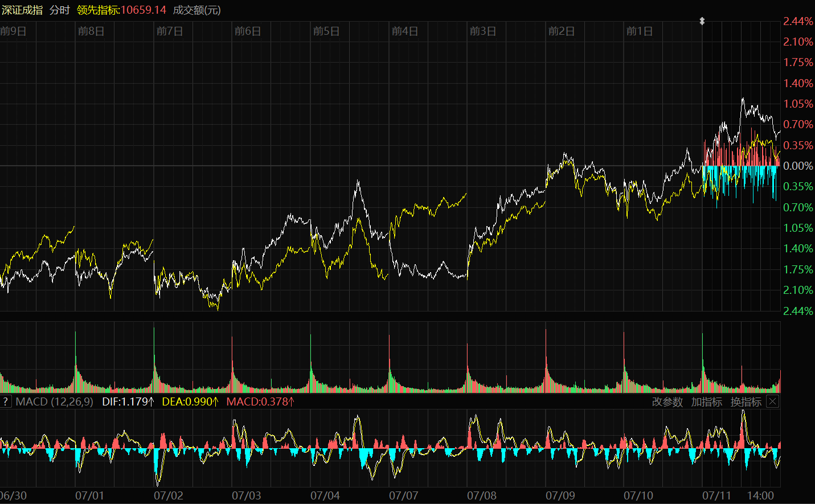Click the 前1日 day marker
This screenshot has width=815, height=504.
(640, 31)
